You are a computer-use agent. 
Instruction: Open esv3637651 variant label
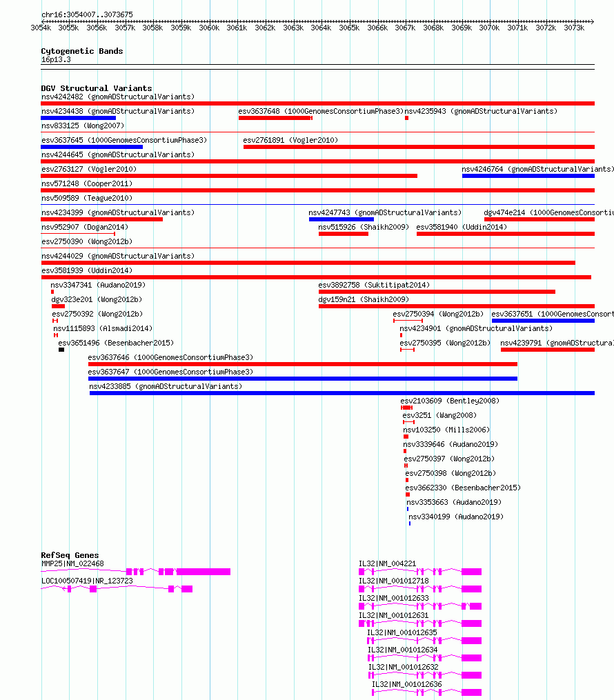[553, 314]
